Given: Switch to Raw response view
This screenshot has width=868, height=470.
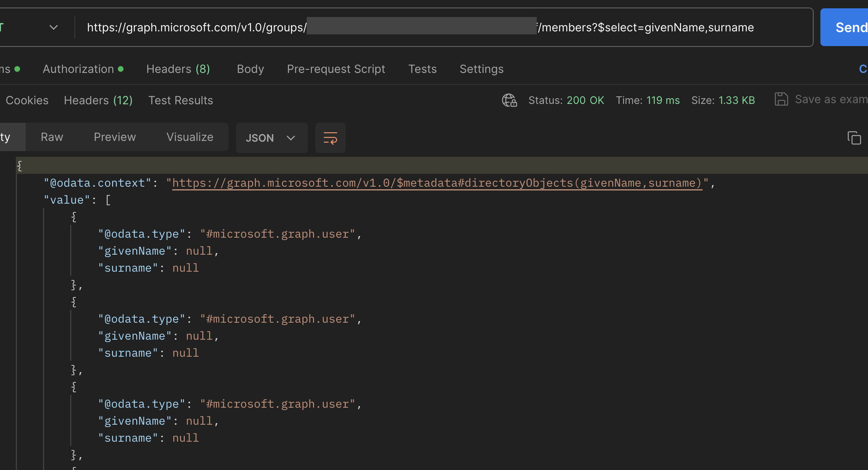Looking at the screenshot, I should coord(52,137).
